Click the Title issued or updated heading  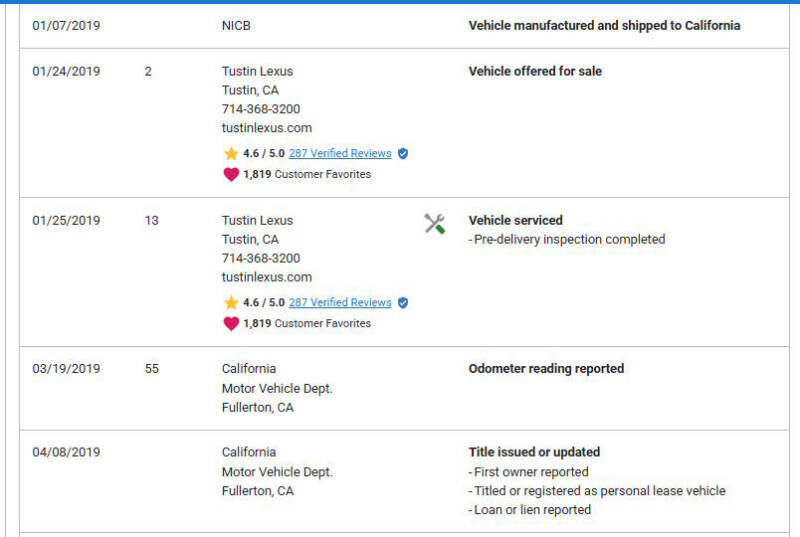[534, 452]
